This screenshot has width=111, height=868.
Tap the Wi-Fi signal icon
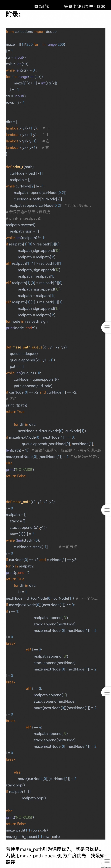tap(47, 6)
